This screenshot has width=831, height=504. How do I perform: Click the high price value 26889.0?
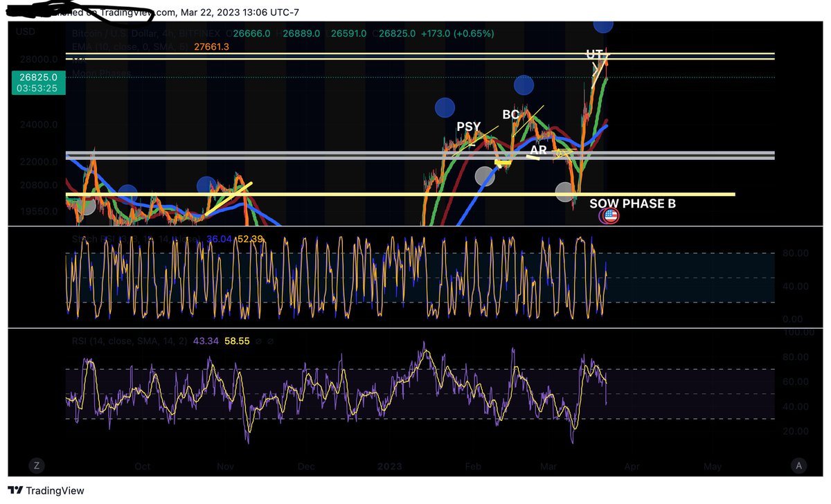coord(300,33)
